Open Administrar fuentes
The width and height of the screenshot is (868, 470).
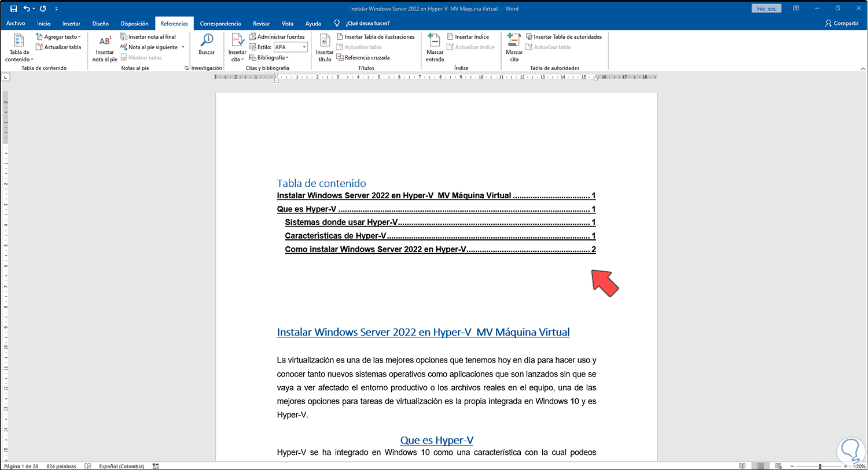point(277,37)
